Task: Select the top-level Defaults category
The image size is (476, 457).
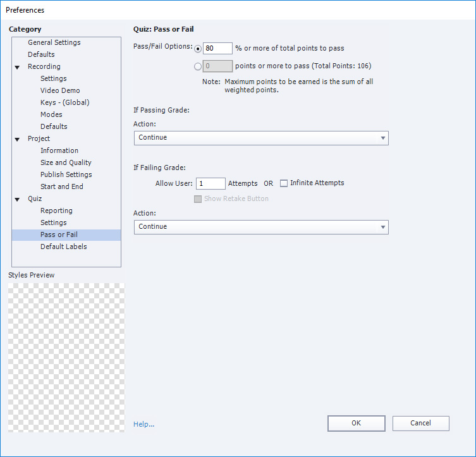Action: point(41,54)
